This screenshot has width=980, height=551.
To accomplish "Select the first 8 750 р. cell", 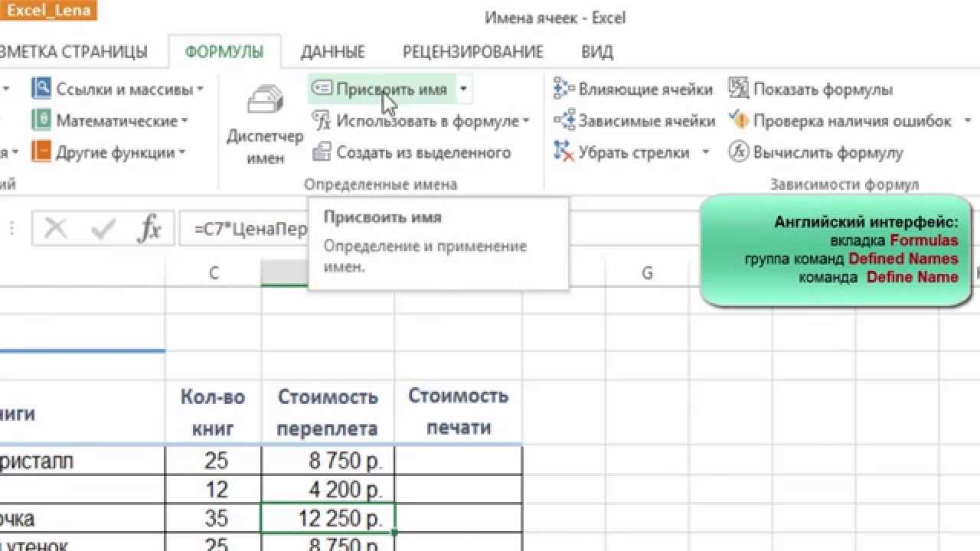I will tap(328, 460).
